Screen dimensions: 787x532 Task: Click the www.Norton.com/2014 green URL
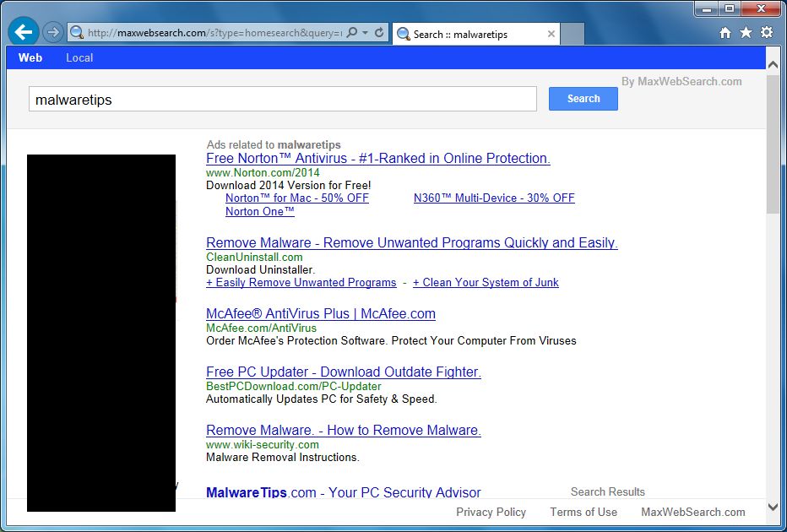(x=263, y=172)
